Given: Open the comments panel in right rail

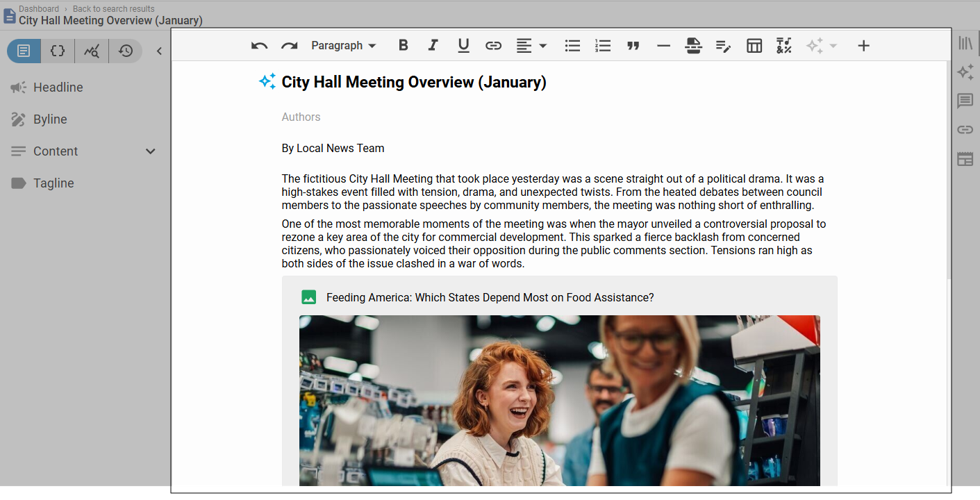Looking at the screenshot, I should 965,101.
